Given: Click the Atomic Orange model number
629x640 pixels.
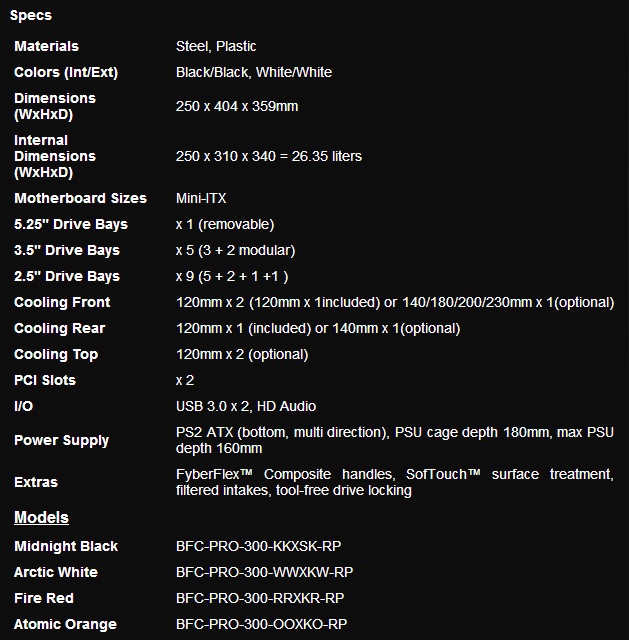Looking at the screenshot, I should 261,624.
